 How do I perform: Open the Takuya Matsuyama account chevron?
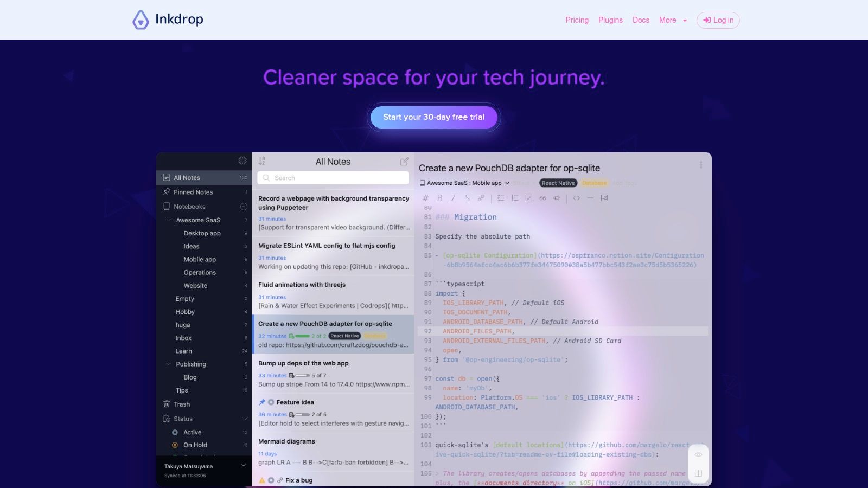click(244, 465)
